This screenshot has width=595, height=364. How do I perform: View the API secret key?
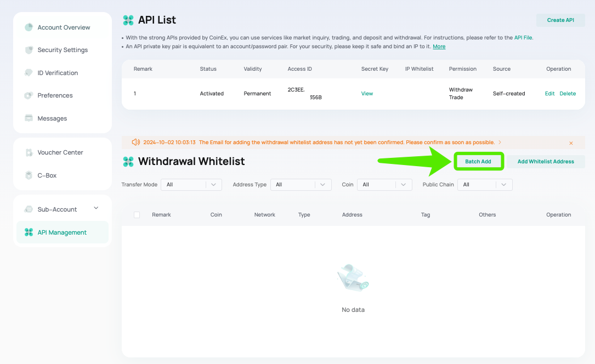pos(367,94)
